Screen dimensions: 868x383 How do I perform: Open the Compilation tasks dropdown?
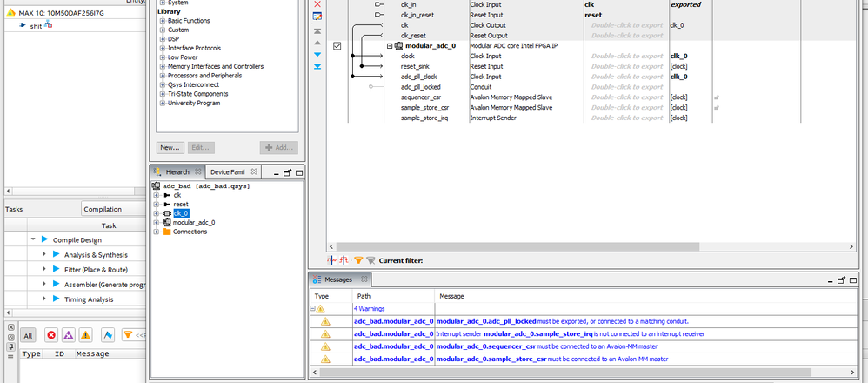click(113, 209)
